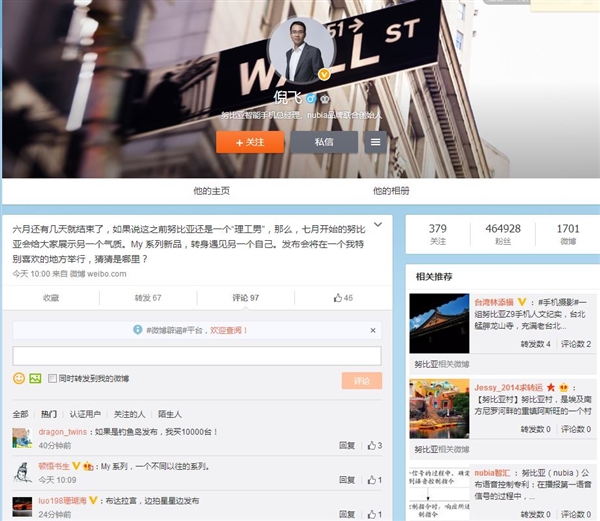This screenshot has height=521, width=600.
Task: Open the temple photo thumbnail
Action: [x=439, y=323]
